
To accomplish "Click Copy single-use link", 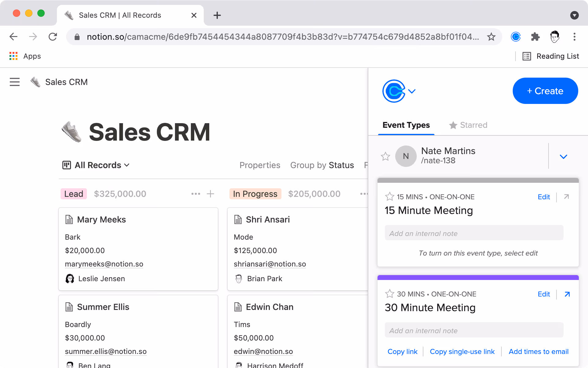I will [x=462, y=351].
